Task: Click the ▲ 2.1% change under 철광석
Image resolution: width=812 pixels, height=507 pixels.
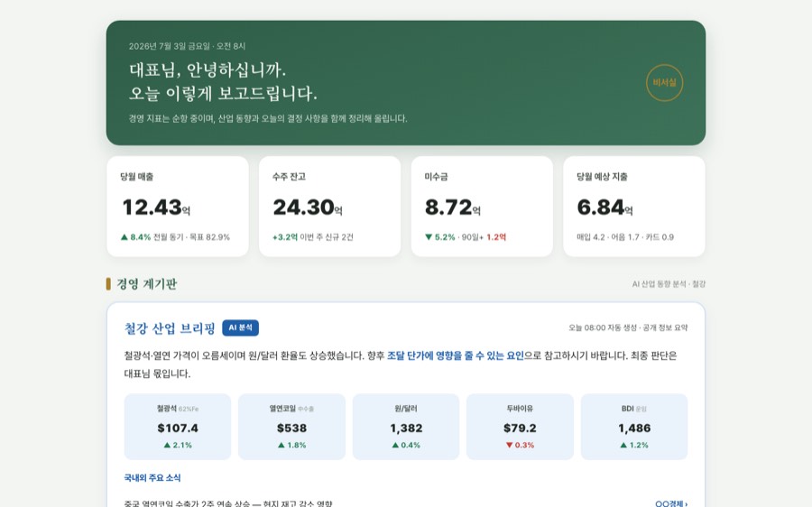Action: tap(178, 445)
